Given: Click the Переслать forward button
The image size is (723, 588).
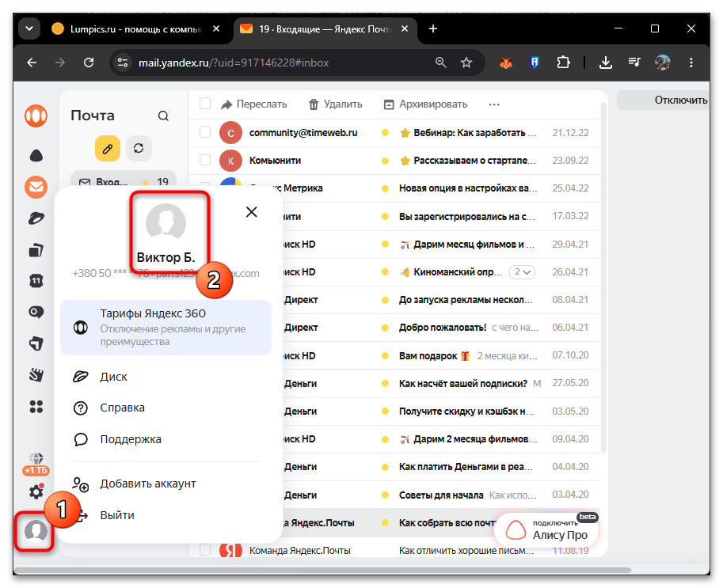Looking at the screenshot, I should click(x=254, y=104).
